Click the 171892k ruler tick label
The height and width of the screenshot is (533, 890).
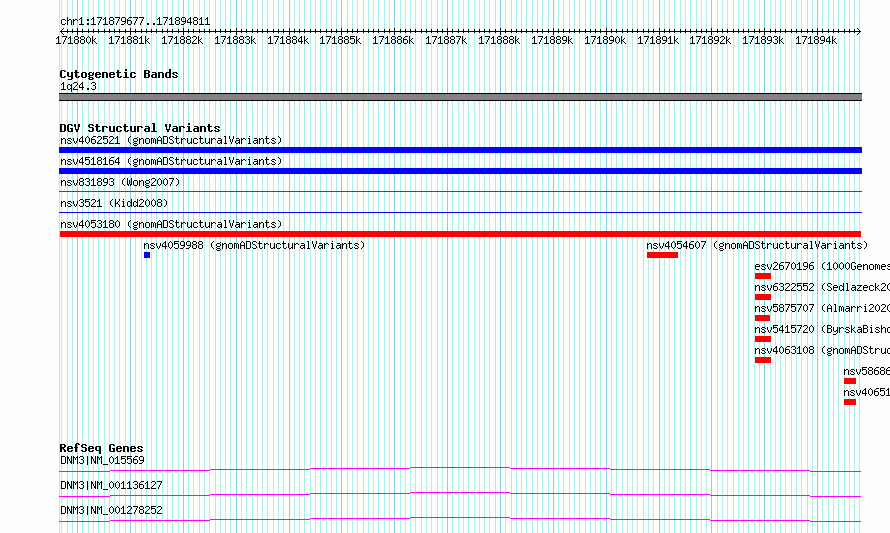coord(710,41)
